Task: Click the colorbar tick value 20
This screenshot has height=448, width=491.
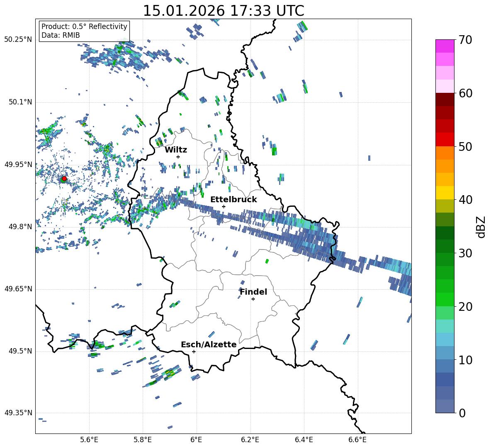Action: (x=465, y=307)
